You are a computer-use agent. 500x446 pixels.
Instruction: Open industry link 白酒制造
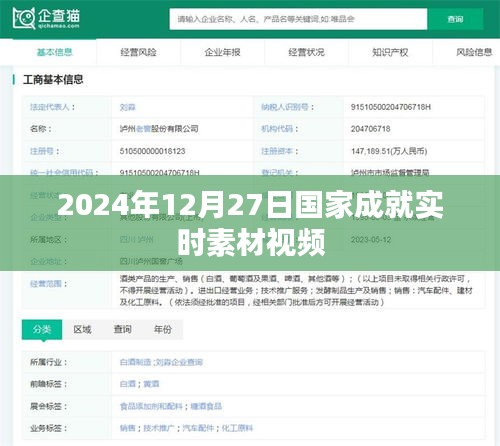[x=135, y=362]
